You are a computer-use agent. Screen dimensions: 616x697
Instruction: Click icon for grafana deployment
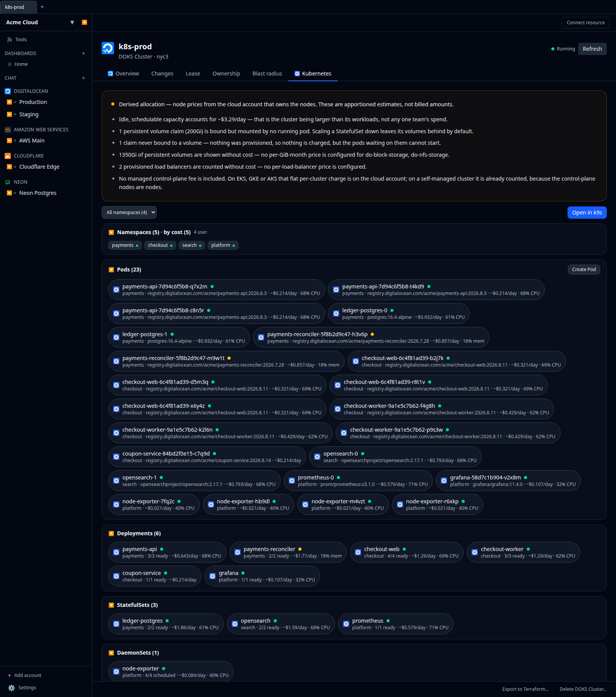[x=213, y=576]
